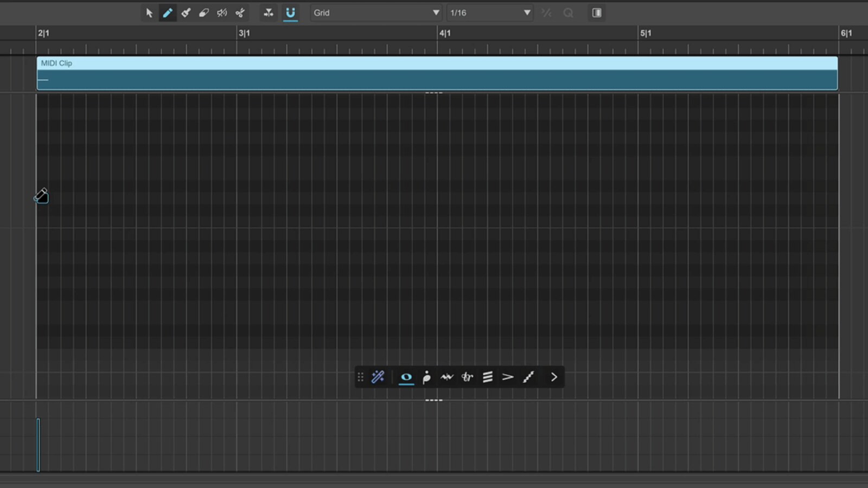868x488 pixels.
Task: Click the 2|1 bar ruler marker
Action: pos(43,33)
